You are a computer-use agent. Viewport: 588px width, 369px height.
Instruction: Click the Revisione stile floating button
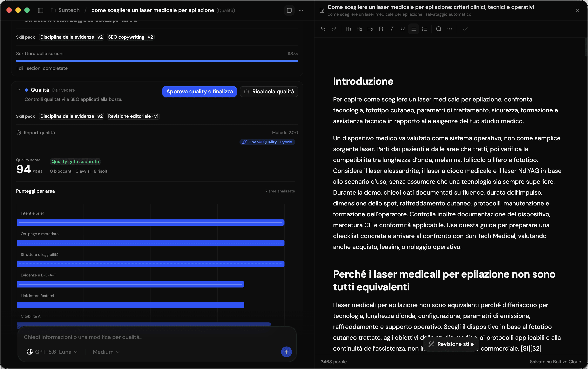pos(451,344)
